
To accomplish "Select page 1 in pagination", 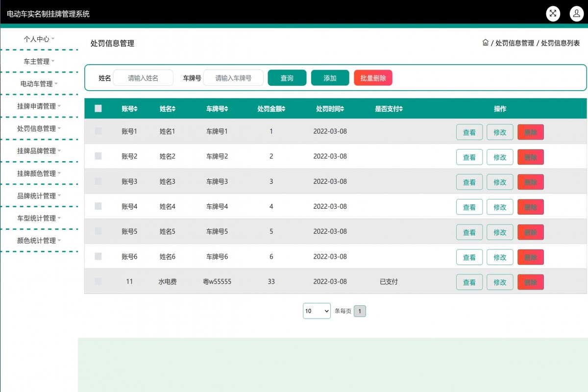I will (x=360, y=311).
